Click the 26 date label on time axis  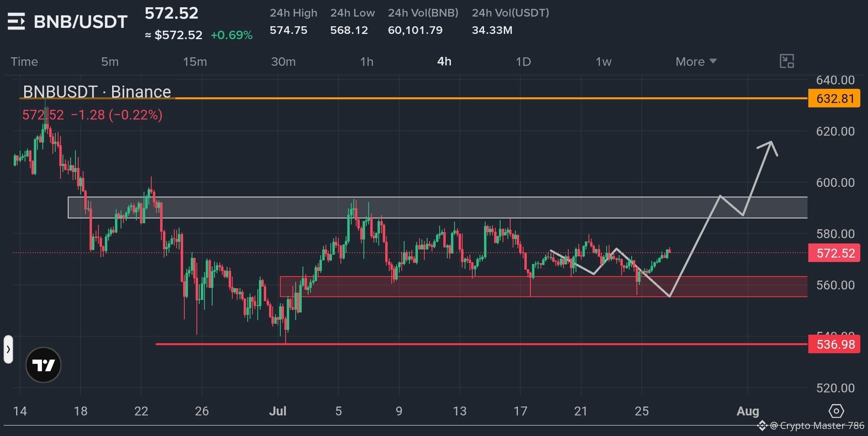point(202,411)
